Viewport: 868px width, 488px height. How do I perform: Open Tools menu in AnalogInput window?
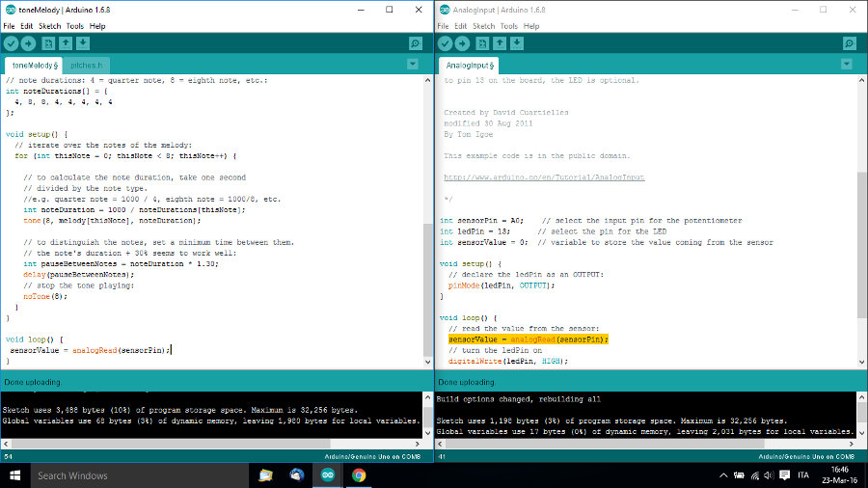pos(508,26)
